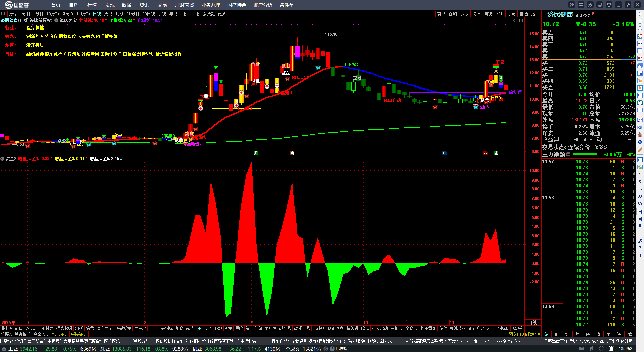
Task: Select the pencil drawing tool icon
Action: point(640,150)
